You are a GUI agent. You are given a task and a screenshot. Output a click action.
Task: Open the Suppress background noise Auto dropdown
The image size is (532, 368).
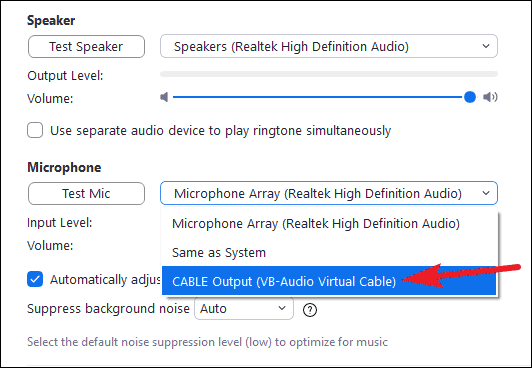pos(244,308)
